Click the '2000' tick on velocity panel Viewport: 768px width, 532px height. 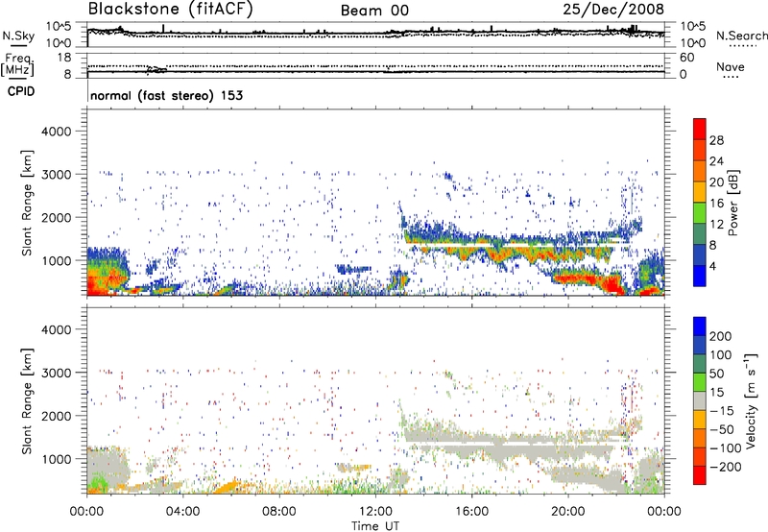[x=56, y=416]
